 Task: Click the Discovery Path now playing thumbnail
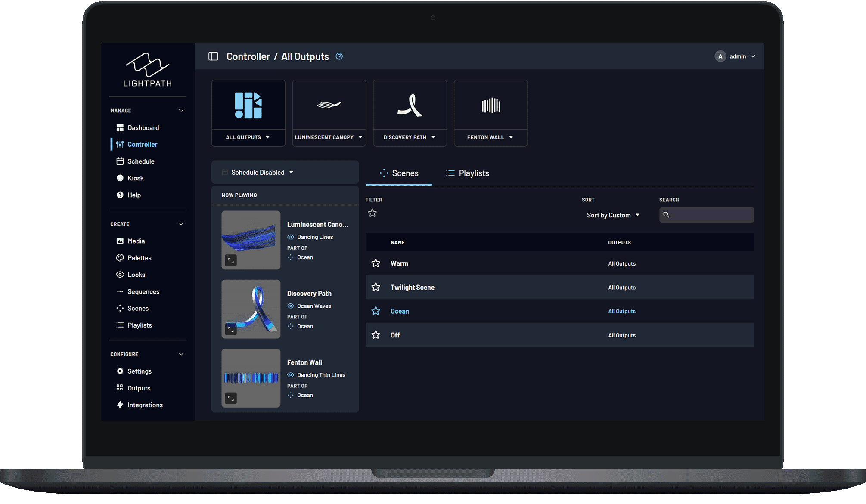pyautogui.click(x=251, y=309)
